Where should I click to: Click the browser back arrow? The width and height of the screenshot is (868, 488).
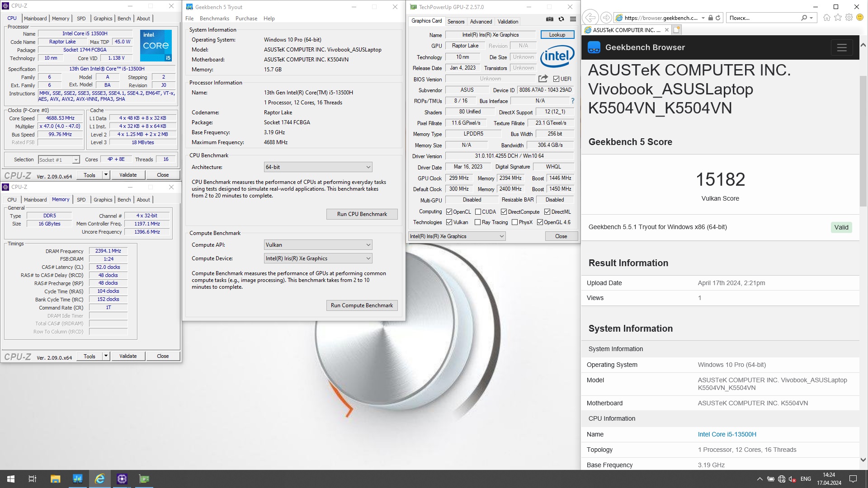590,18
